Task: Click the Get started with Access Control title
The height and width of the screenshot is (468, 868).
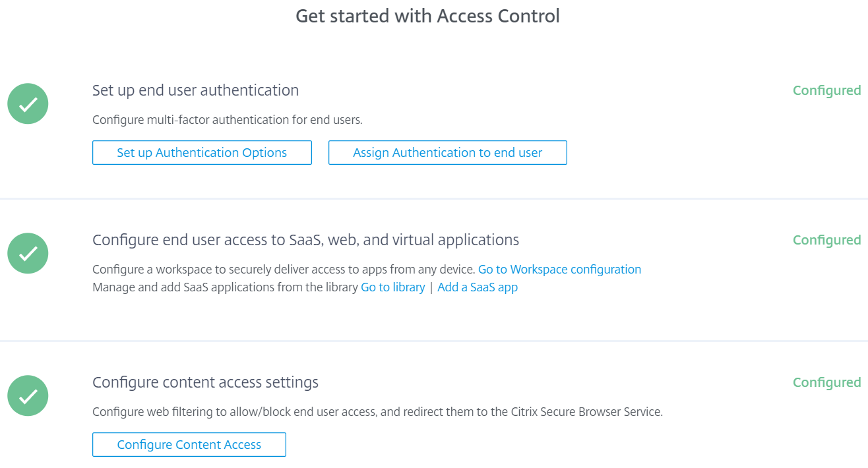Action: point(427,16)
